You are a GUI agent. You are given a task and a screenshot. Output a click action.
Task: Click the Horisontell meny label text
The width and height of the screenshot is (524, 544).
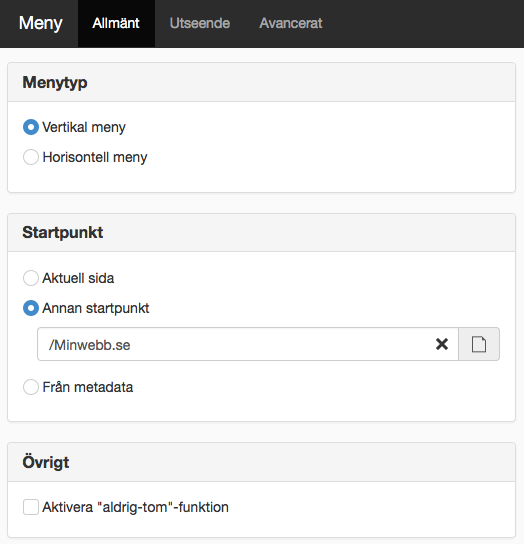click(95, 157)
